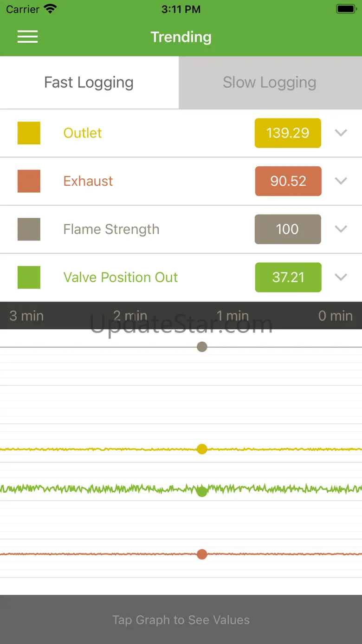Click the orange Exhaust color swatch
The height and width of the screenshot is (644, 362).
(x=29, y=181)
